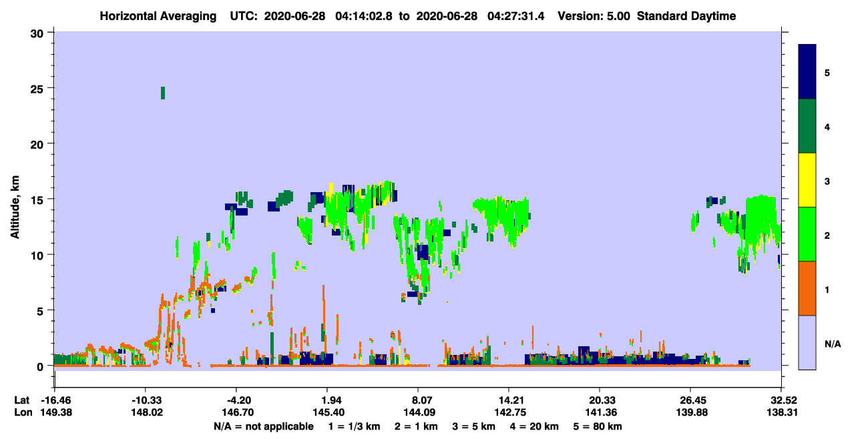This screenshot has height=445, width=868.
Task: Click the lavender N/A color bar segment
Action: 807,342
